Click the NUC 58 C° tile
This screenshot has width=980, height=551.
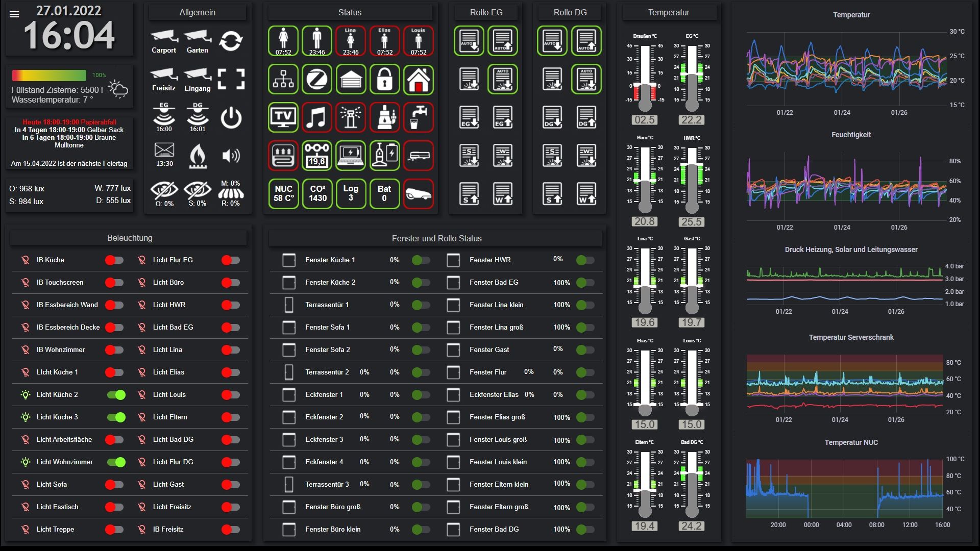click(x=283, y=193)
